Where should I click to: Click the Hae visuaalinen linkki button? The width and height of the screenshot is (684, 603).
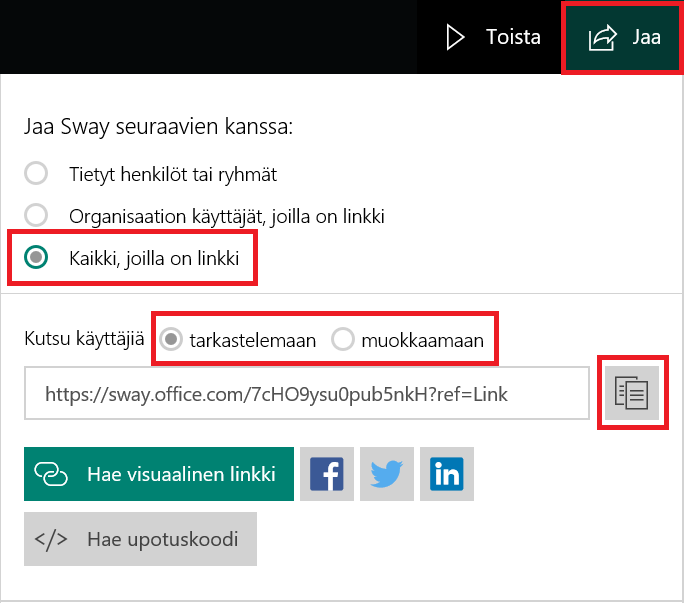click(159, 474)
